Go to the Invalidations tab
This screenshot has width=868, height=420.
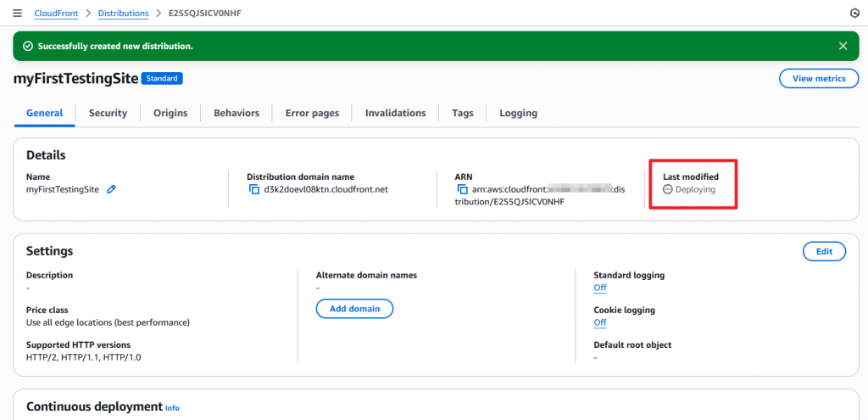point(395,113)
